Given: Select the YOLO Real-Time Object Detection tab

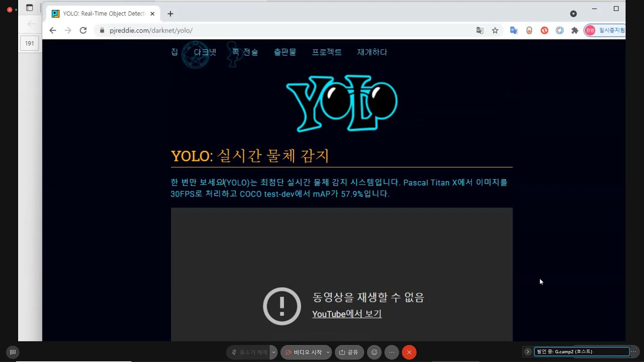Looking at the screenshot, I should [x=103, y=14].
